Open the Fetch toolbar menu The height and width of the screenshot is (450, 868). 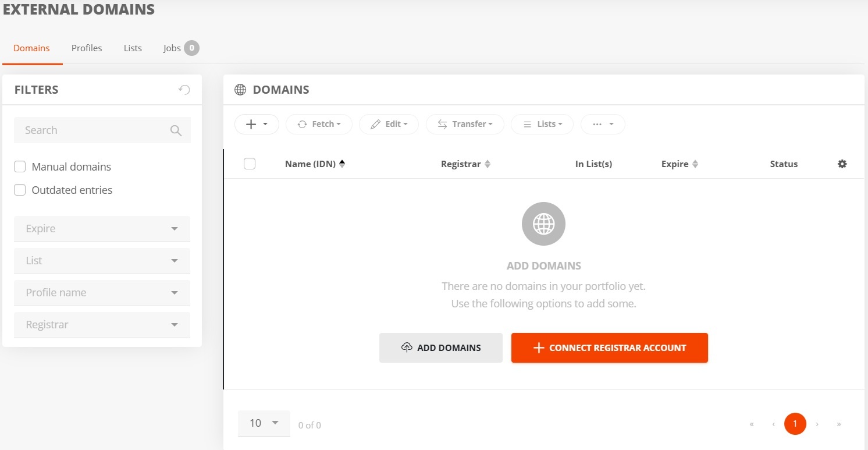(x=319, y=124)
